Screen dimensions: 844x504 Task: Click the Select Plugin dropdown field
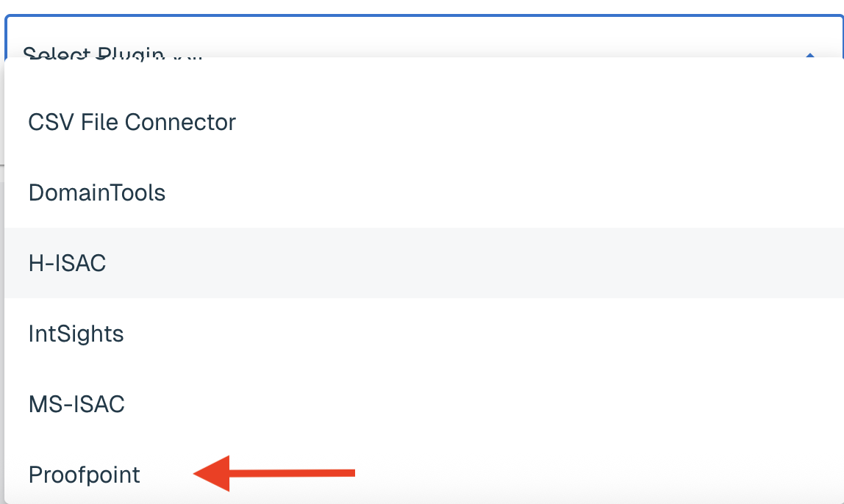click(x=424, y=37)
